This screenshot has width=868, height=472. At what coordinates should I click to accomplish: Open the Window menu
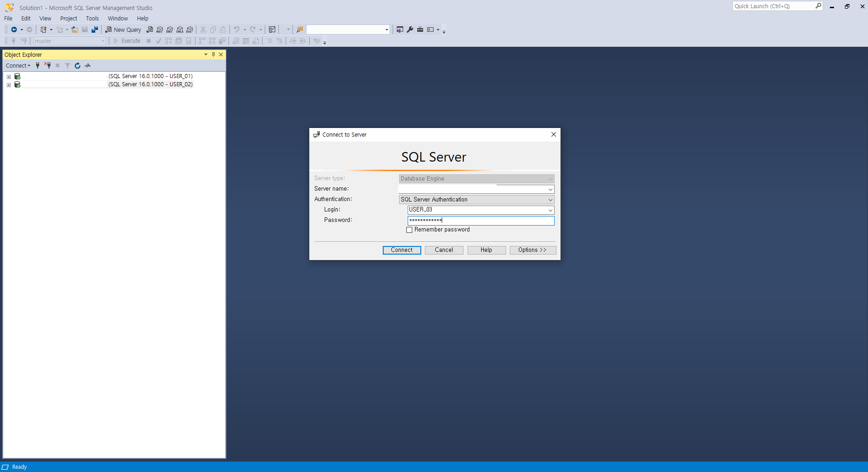[x=118, y=19]
